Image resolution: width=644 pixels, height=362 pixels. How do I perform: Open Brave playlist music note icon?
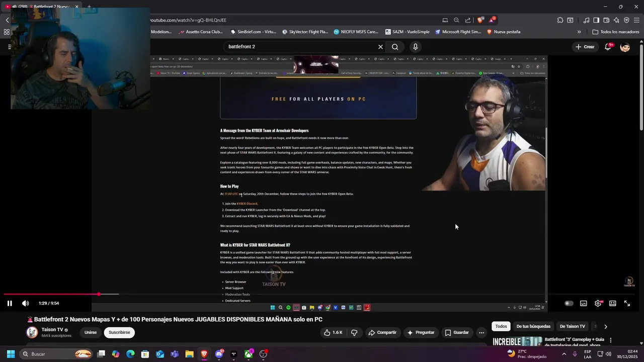(586, 20)
